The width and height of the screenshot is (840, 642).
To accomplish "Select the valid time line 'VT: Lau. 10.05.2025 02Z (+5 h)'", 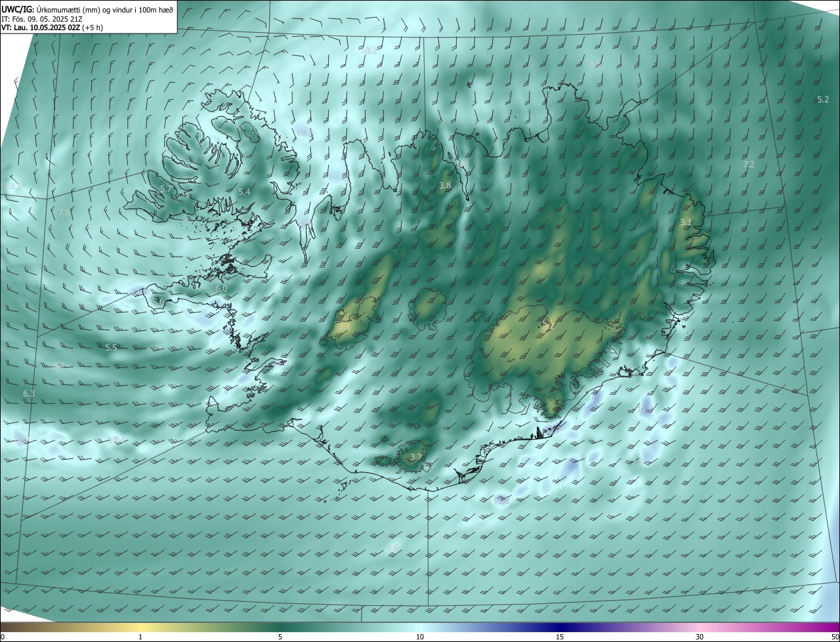I will (52, 28).
